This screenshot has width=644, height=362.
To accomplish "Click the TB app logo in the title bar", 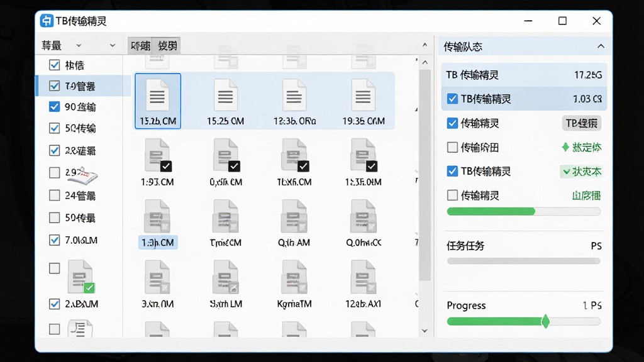I will 47,21.
